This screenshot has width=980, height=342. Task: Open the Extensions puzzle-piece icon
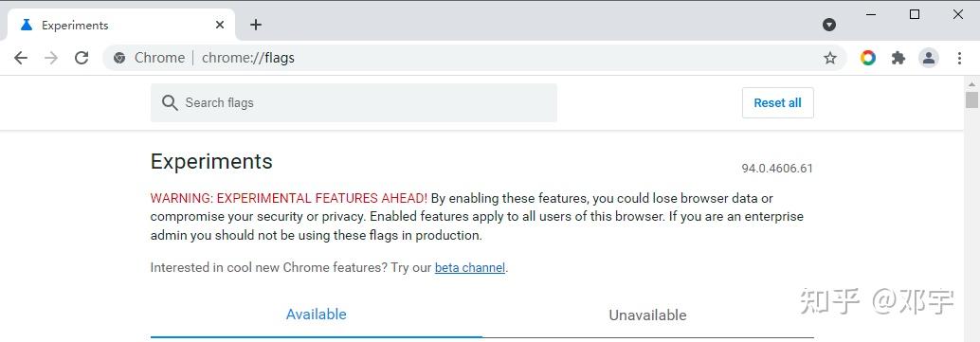(x=898, y=58)
